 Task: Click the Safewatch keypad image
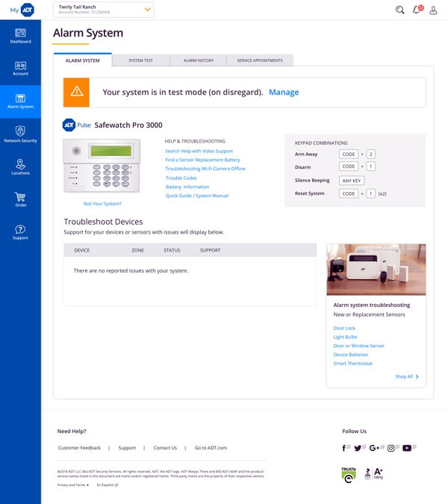pos(102,166)
